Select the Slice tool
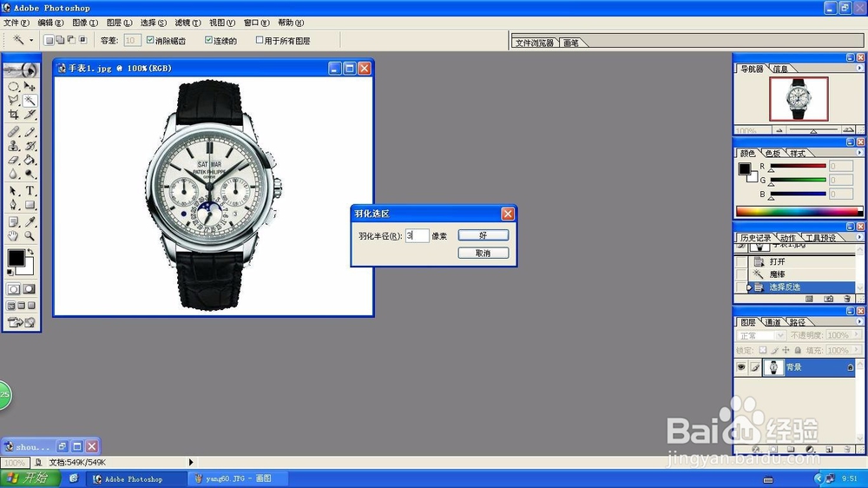The height and width of the screenshot is (488, 868). [30, 114]
